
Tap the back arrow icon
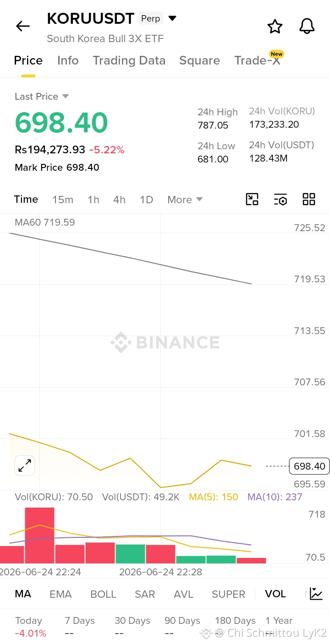23,26
